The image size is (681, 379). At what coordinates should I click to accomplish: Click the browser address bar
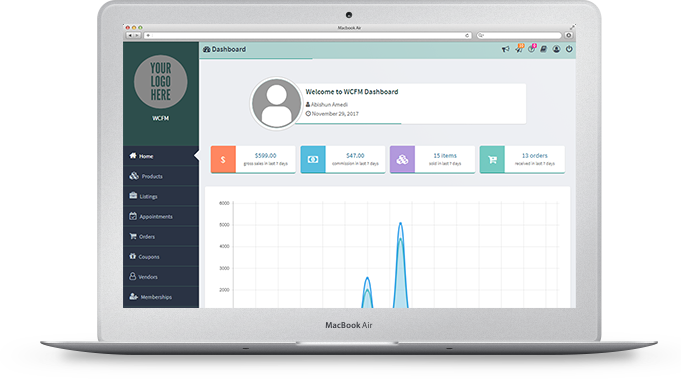[x=308, y=35]
